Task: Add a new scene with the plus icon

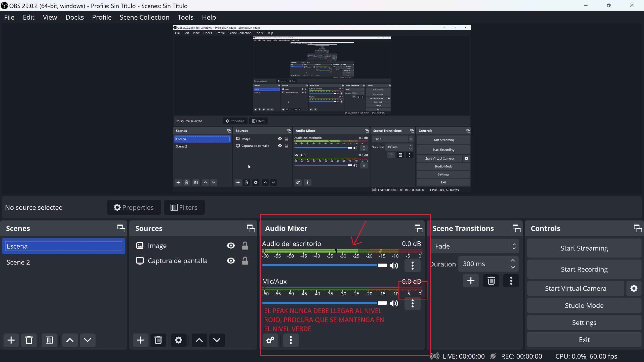Action: coord(11,340)
